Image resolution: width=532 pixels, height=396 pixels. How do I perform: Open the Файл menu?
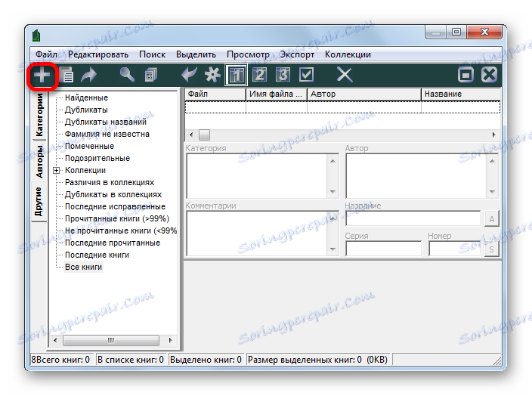point(46,54)
